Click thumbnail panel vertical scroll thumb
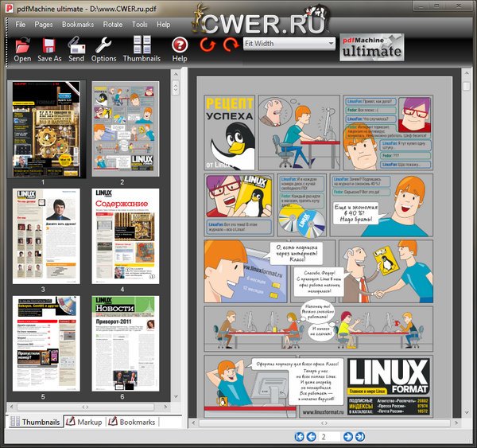 point(176,88)
